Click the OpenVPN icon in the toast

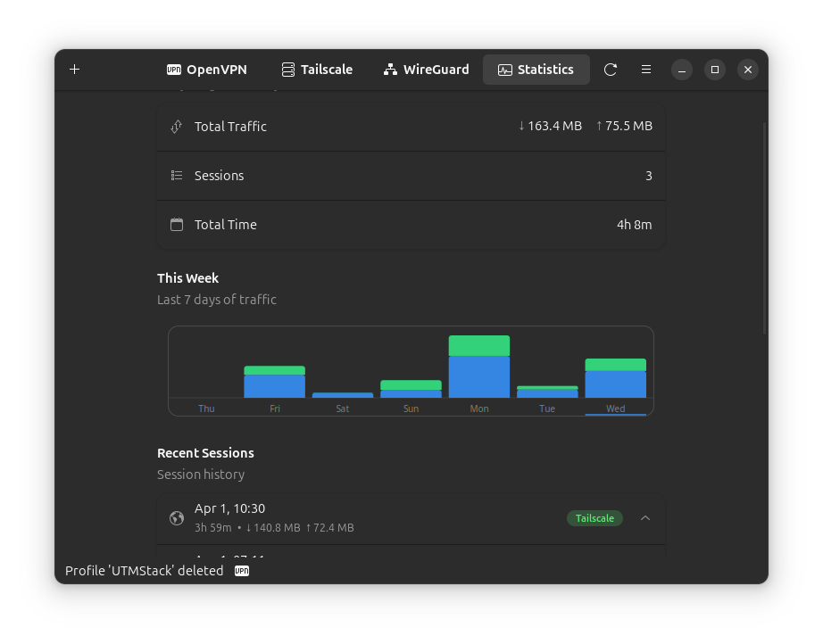pyautogui.click(x=242, y=571)
